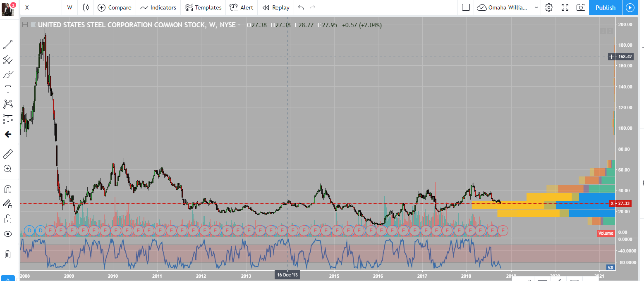Open the candle chart style dropdown

point(86,7)
